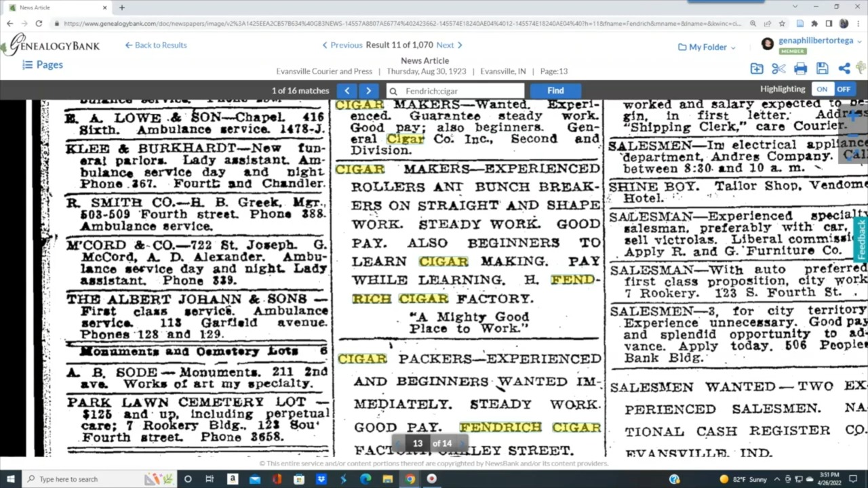Open Amazon app from taskbar

click(x=232, y=479)
